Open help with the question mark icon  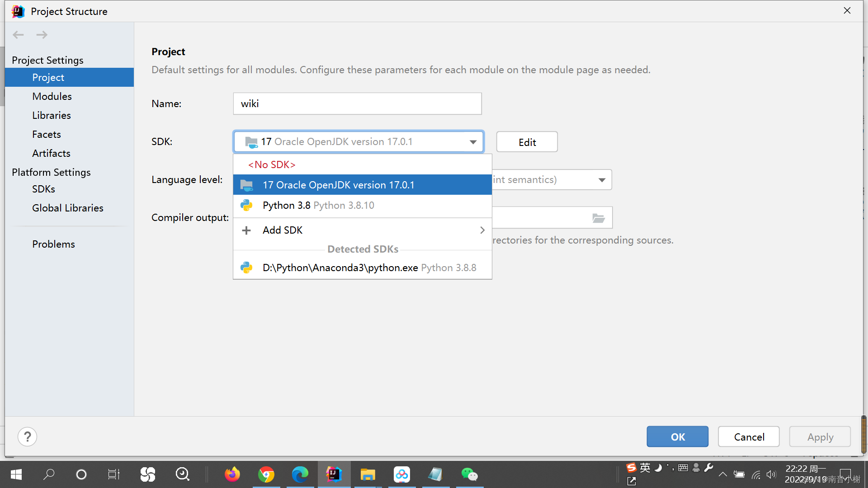28,437
